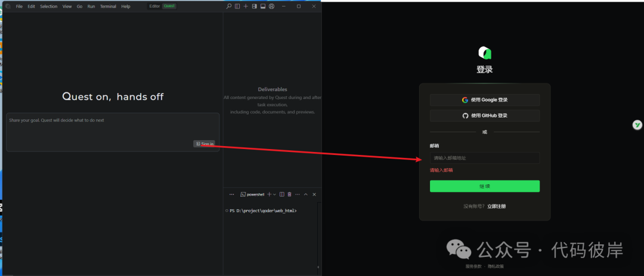Open the account profile icon
The image size is (644, 276).
(271, 6)
